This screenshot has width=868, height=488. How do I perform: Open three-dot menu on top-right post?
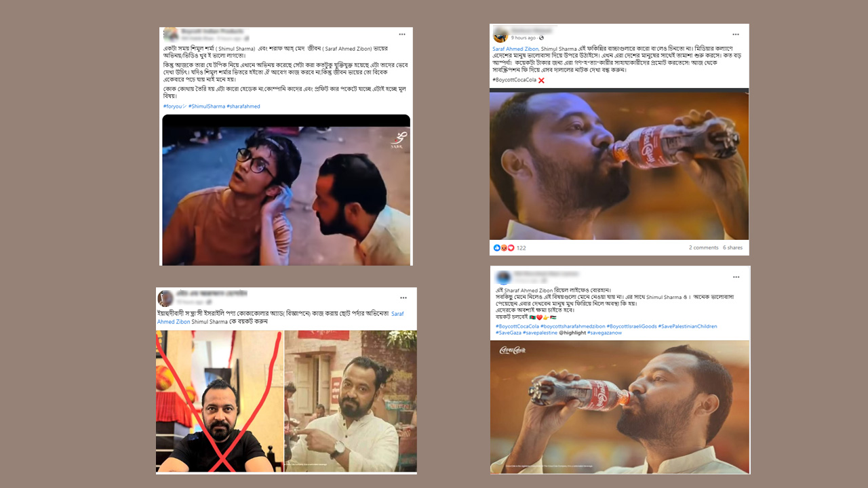[736, 34]
